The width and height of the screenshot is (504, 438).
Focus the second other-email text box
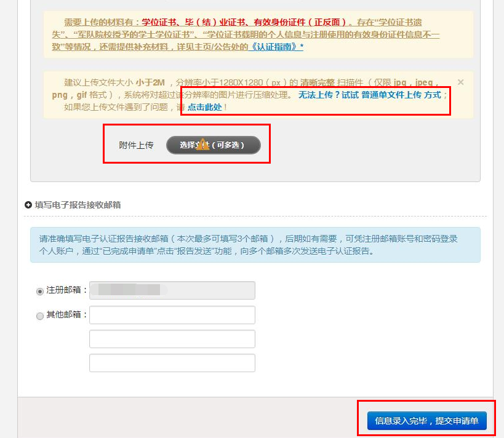pyautogui.click(x=172, y=339)
